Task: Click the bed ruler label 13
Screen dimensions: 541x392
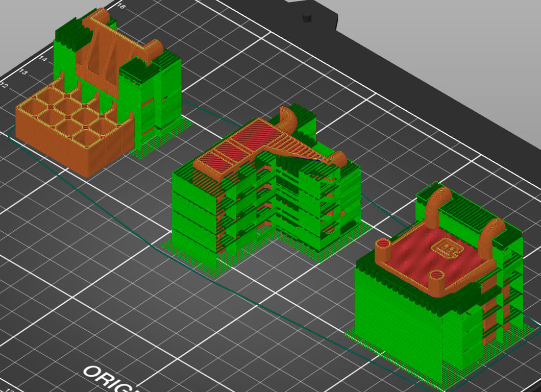Action: (x=23, y=72)
